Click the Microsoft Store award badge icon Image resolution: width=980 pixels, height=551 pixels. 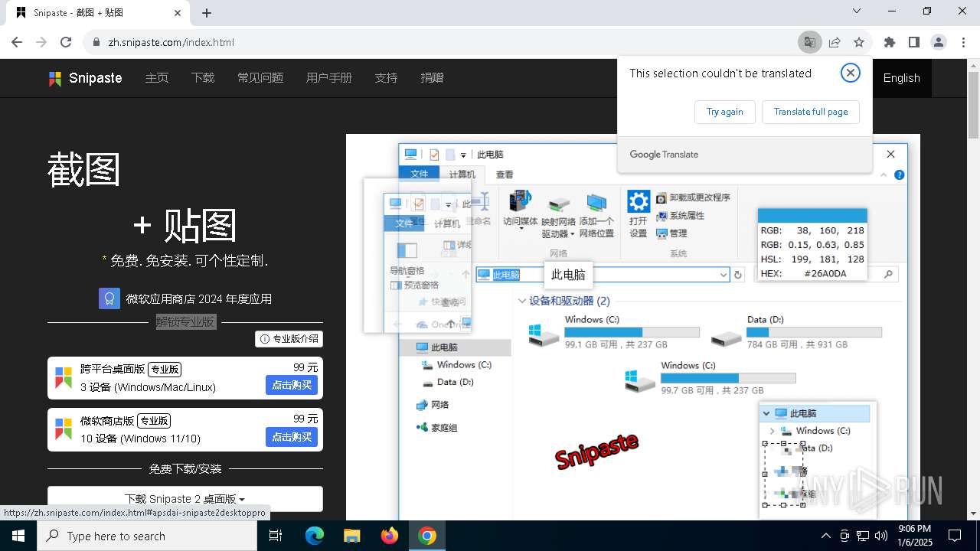109,298
